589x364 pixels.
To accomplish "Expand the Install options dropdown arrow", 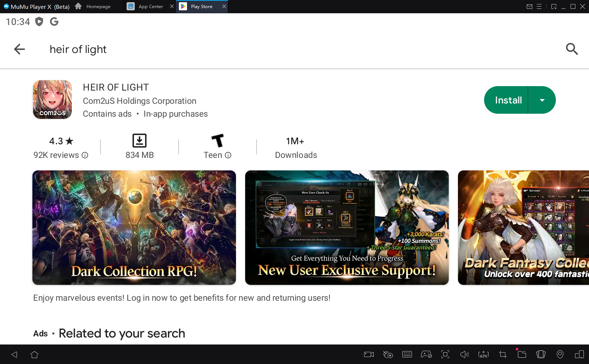I will 542,100.
